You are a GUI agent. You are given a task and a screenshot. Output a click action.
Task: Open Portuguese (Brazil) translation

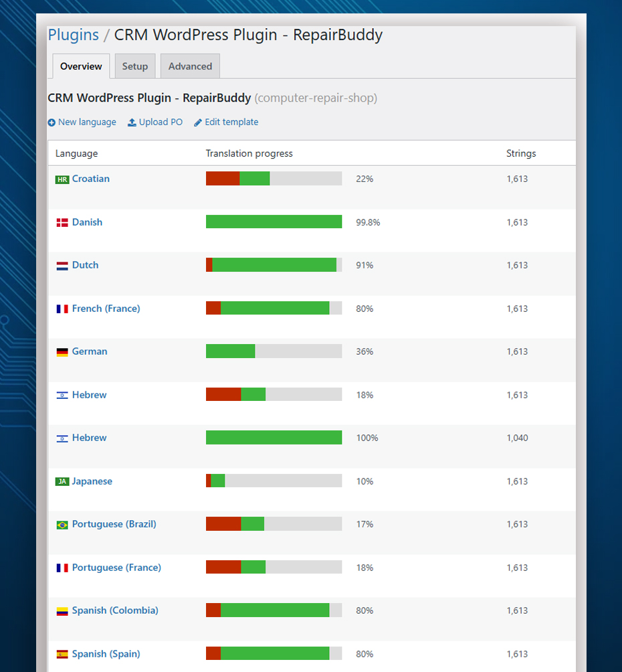pos(114,524)
